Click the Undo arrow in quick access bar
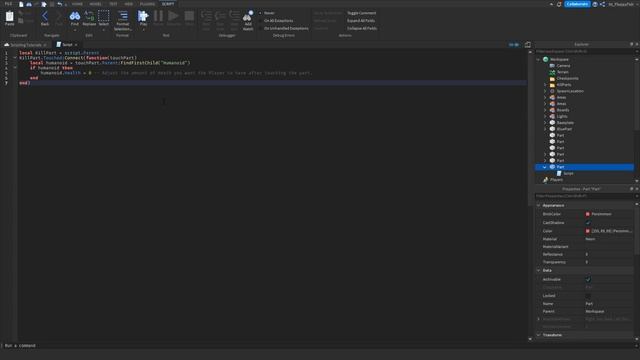Viewport: 640px width, 360px height. (60, 4)
